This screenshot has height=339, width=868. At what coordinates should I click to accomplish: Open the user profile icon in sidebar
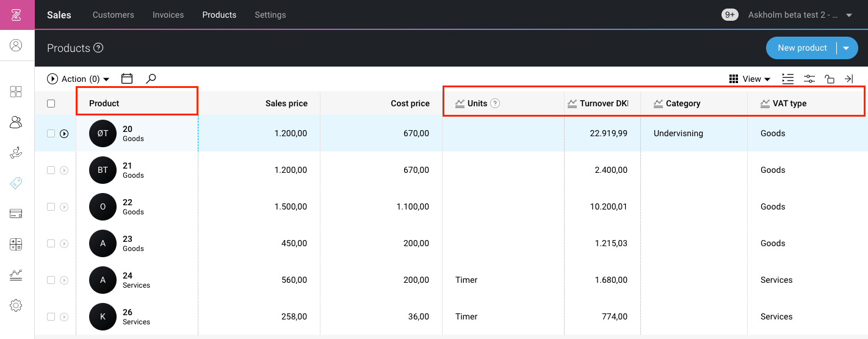(x=16, y=45)
